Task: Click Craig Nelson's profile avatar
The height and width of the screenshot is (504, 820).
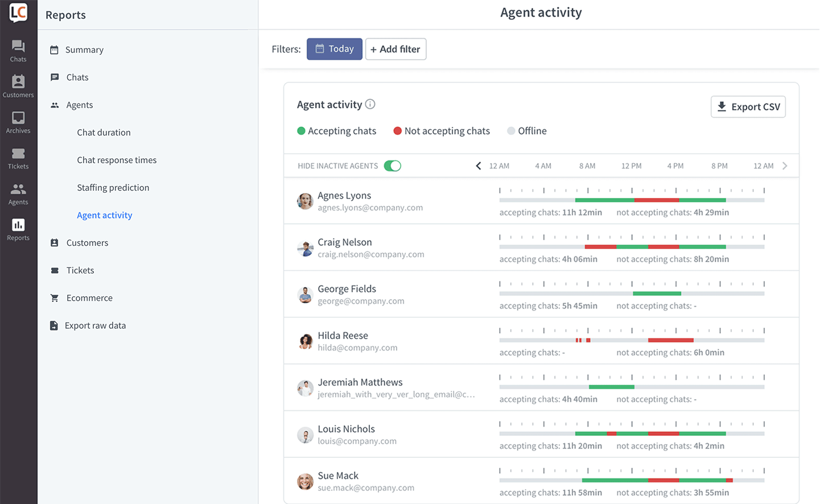Action: coord(305,247)
